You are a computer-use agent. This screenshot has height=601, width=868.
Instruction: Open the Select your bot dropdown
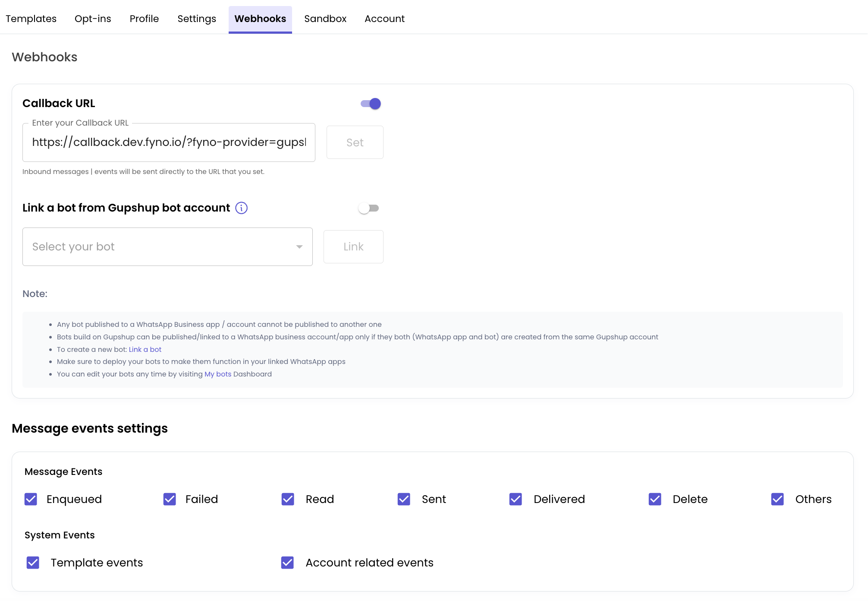(x=167, y=247)
